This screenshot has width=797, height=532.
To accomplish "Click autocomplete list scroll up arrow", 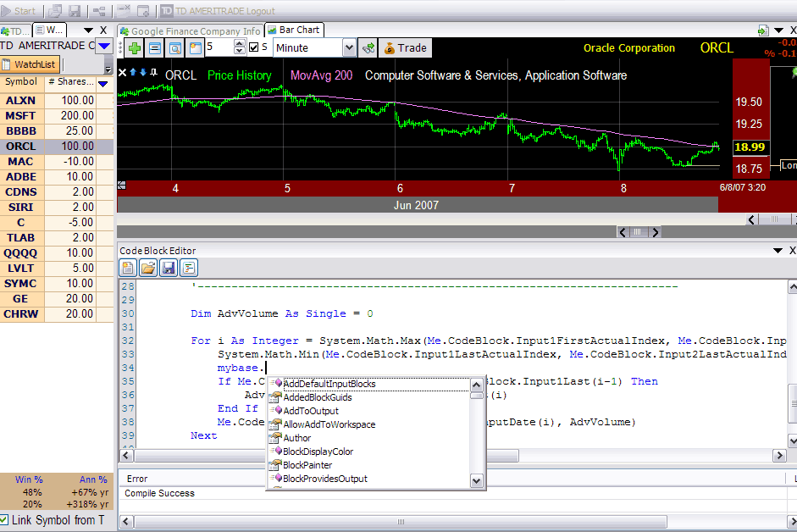I will point(476,385).
